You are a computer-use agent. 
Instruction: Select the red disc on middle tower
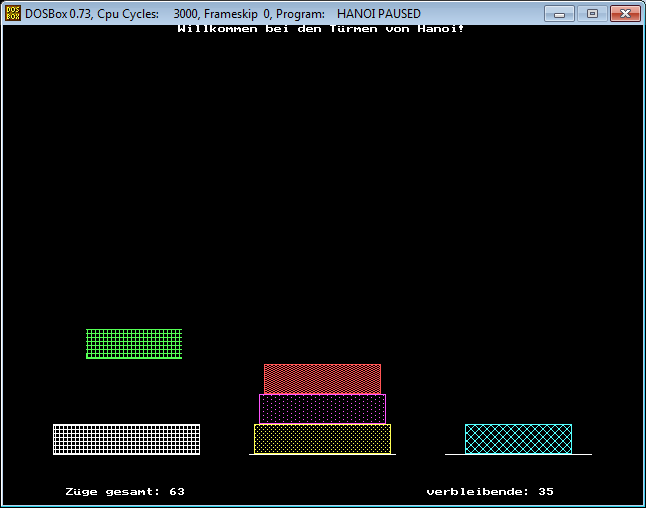322,379
